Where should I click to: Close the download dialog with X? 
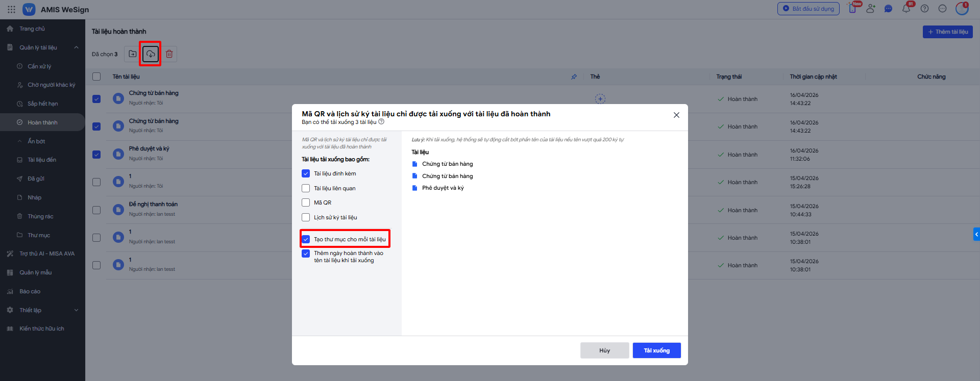[676, 115]
